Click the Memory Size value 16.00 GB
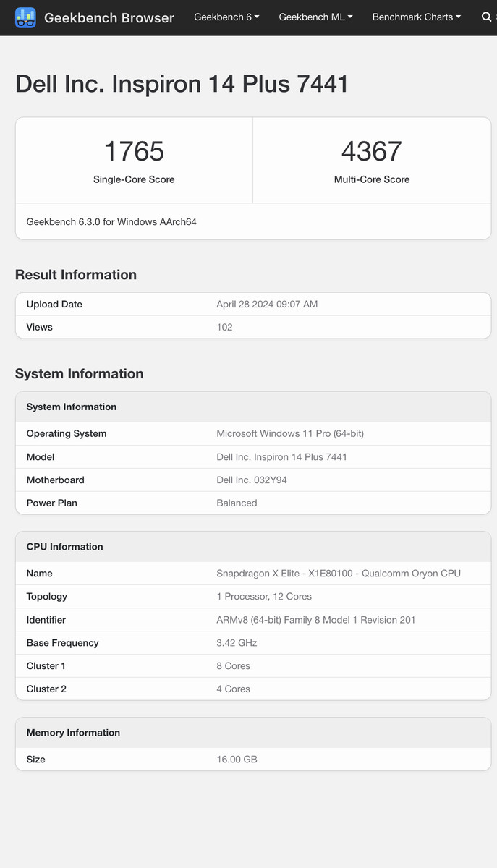 click(237, 759)
